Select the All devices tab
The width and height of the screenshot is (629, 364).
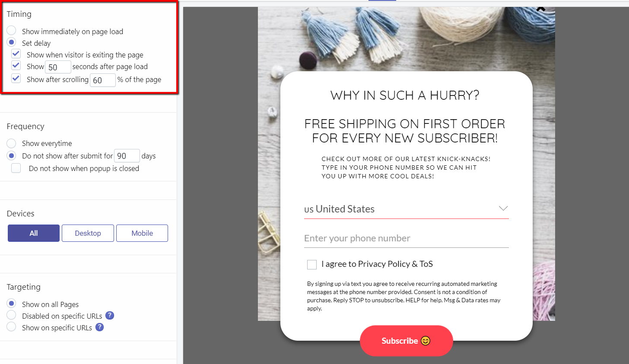click(34, 233)
